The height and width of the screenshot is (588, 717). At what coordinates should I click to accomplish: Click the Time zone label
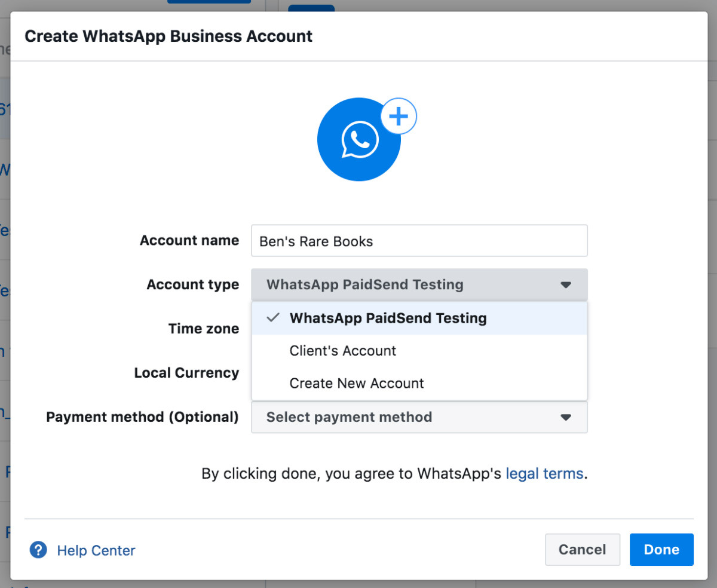click(x=203, y=329)
